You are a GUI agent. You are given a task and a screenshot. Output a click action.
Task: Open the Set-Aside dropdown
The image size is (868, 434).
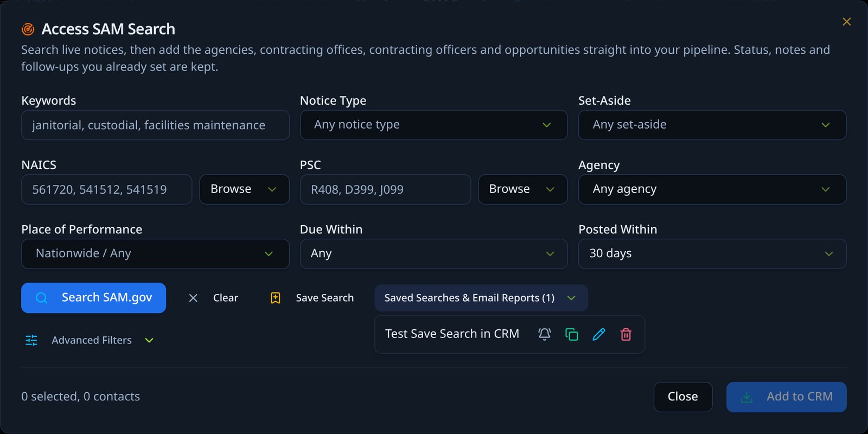(712, 125)
